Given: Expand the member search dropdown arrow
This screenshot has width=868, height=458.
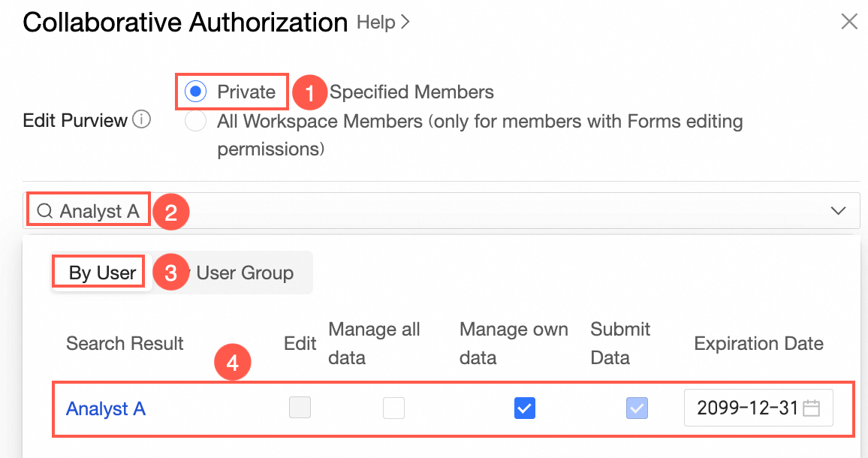Looking at the screenshot, I should pyautogui.click(x=839, y=212).
